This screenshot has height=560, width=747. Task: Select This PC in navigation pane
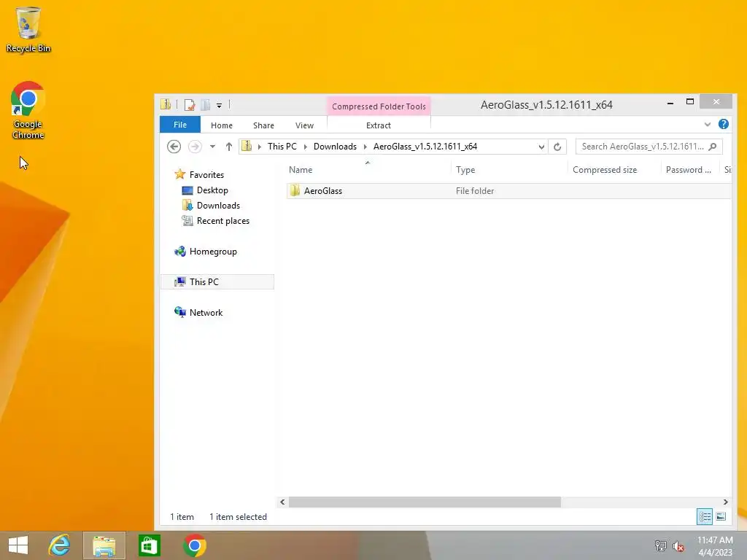tap(217, 282)
